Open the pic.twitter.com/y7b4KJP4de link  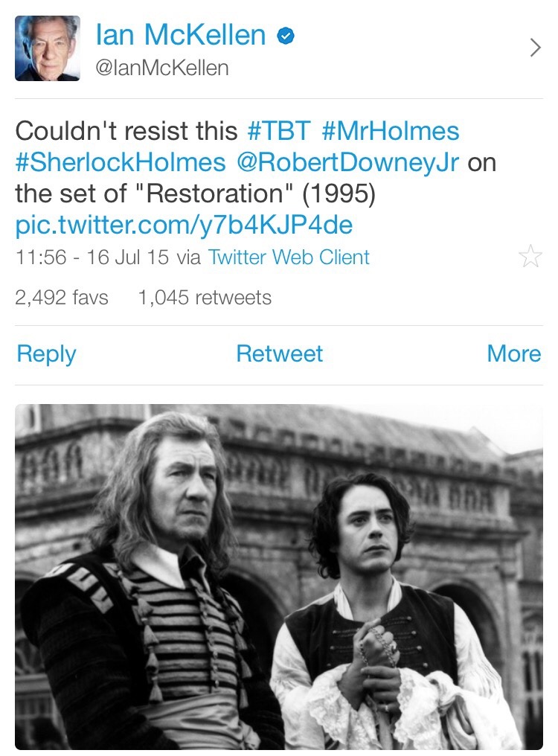(184, 224)
